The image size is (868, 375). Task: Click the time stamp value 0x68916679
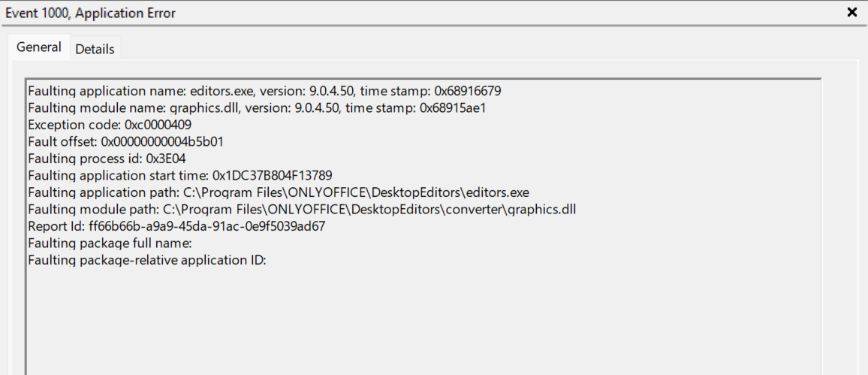pyautogui.click(x=466, y=91)
